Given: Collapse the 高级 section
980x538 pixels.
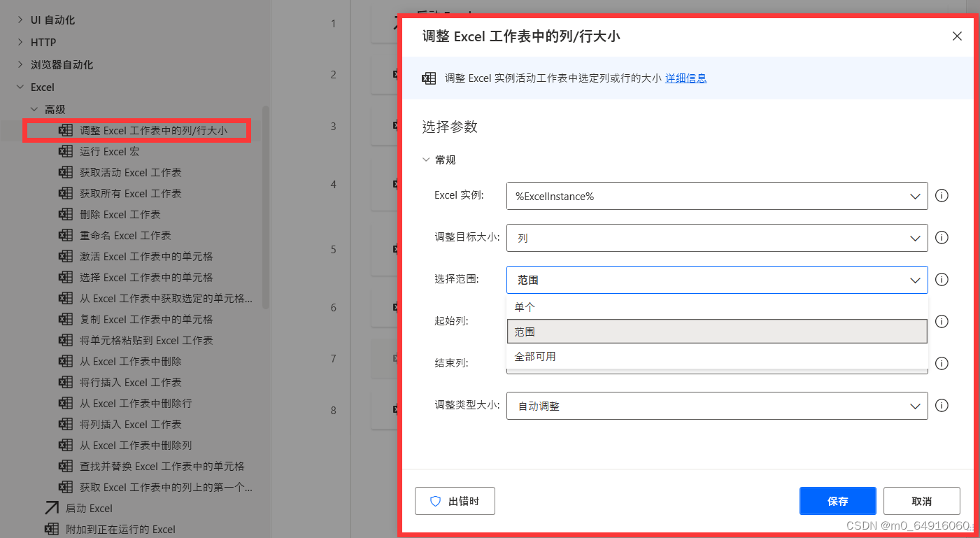Looking at the screenshot, I should [34, 108].
